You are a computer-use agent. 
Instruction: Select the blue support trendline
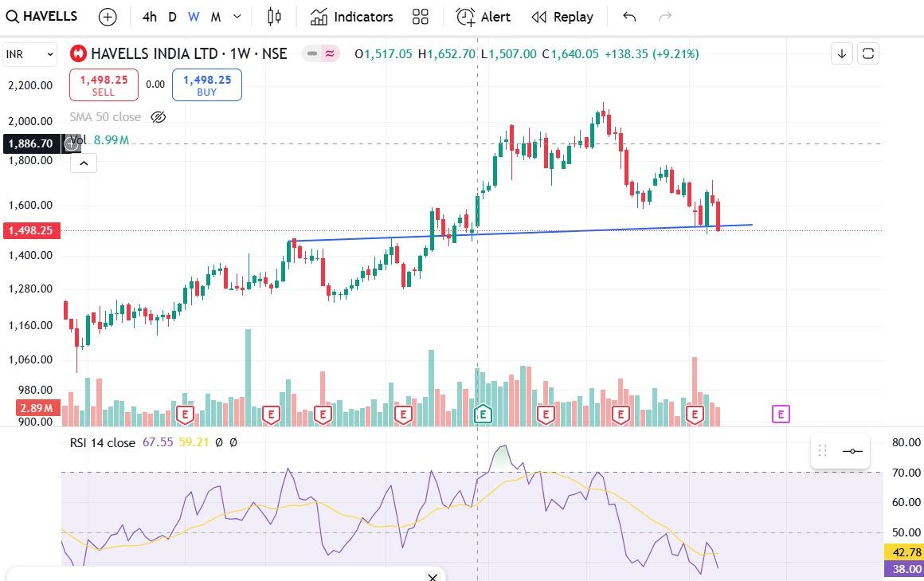pyautogui.click(x=522, y=233)
